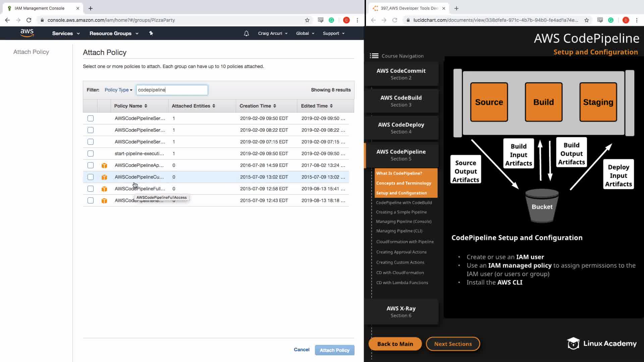644x362 pixels.
Task: Click the pin shortcut icon in AWS navbar
Action: click(151, 33)
